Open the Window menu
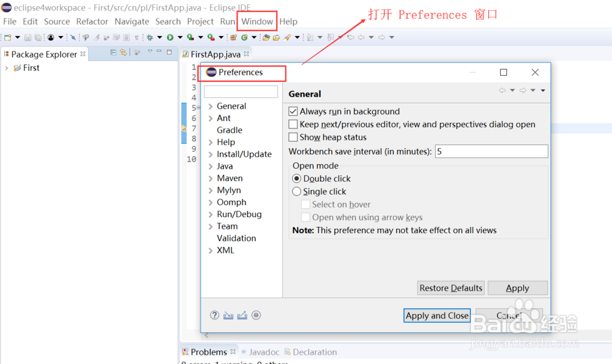Screen dimensions: 612x364 tap(257, 21)
